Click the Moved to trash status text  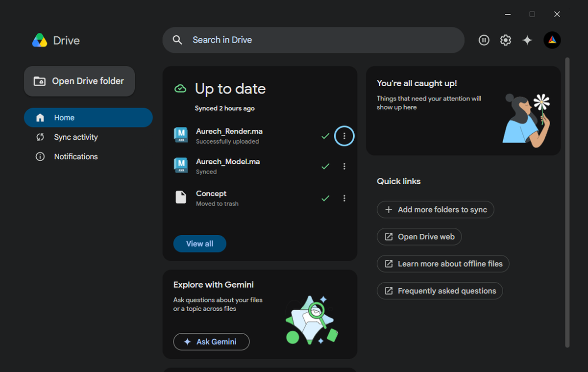pos(217,204)
